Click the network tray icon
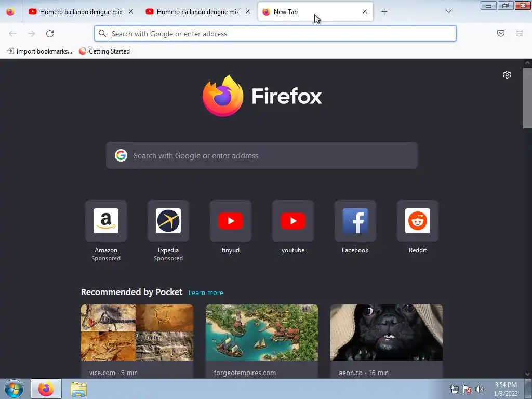This screenshot has width=532, height=399. coord(454,389)
